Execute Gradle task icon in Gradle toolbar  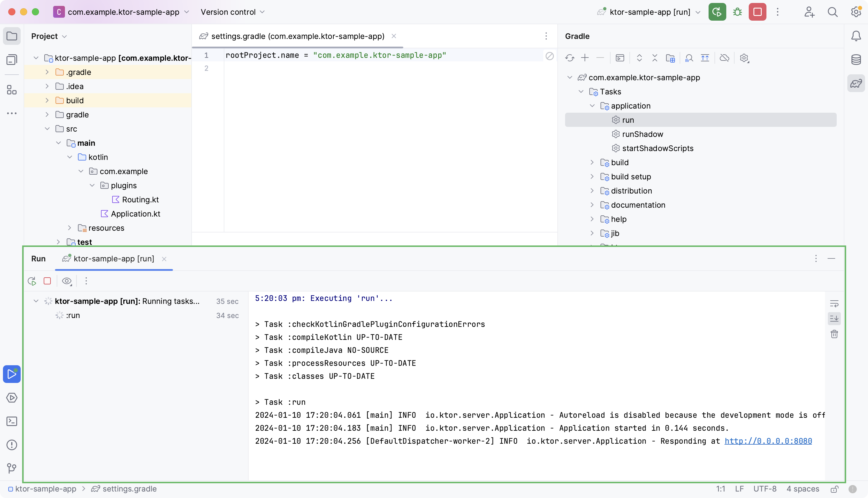[x=620, y=58]
